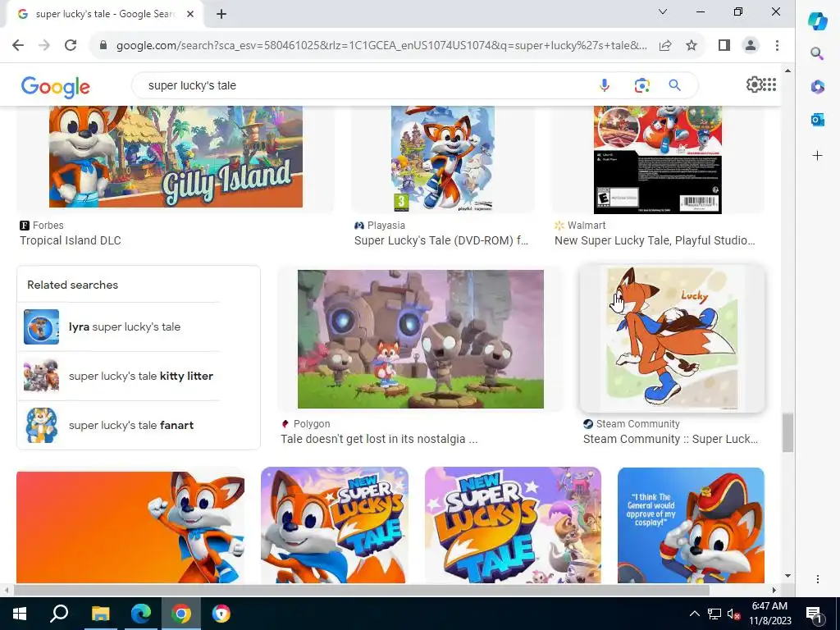Viewport: 840px width, 630px height.
Task: Select the super lucky's tale tab
Action: click(x=104, y=15)
